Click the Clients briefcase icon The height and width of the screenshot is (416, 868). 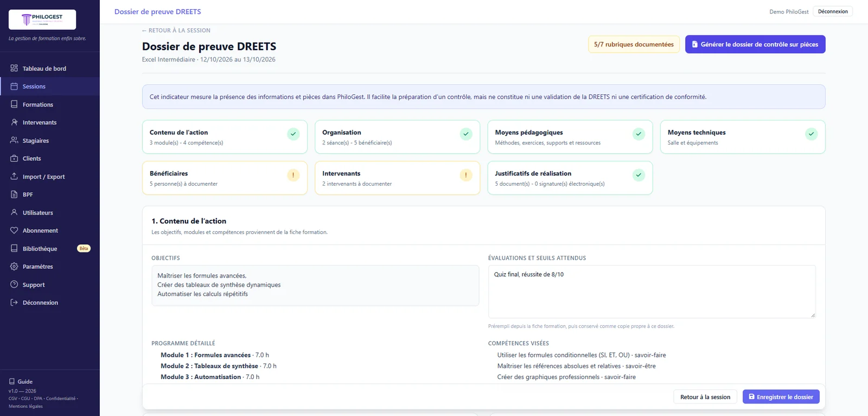click(14, 158)
